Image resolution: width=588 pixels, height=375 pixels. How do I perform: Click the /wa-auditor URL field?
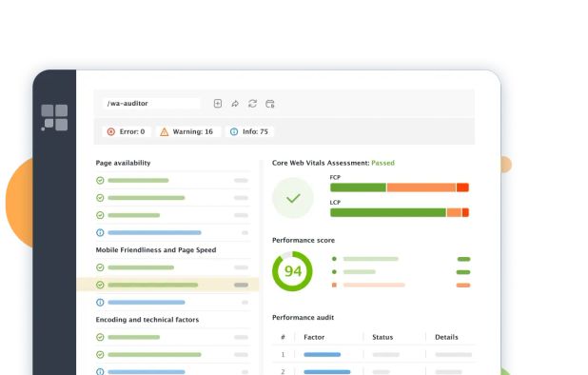click(151, 104)
